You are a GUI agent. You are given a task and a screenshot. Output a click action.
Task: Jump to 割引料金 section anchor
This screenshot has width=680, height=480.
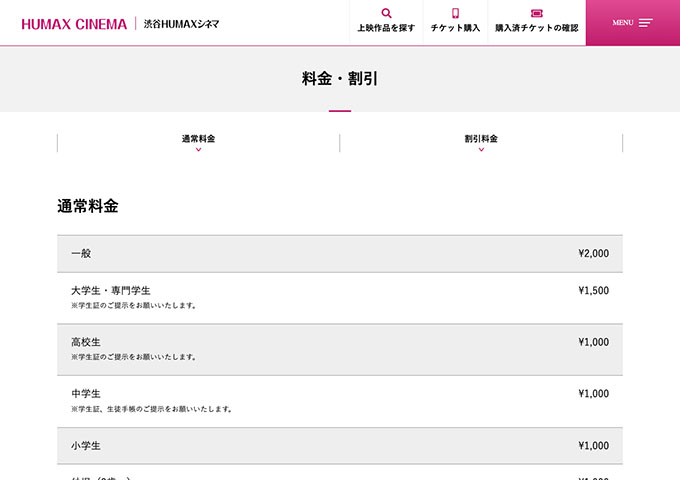[x=481, y=143]
